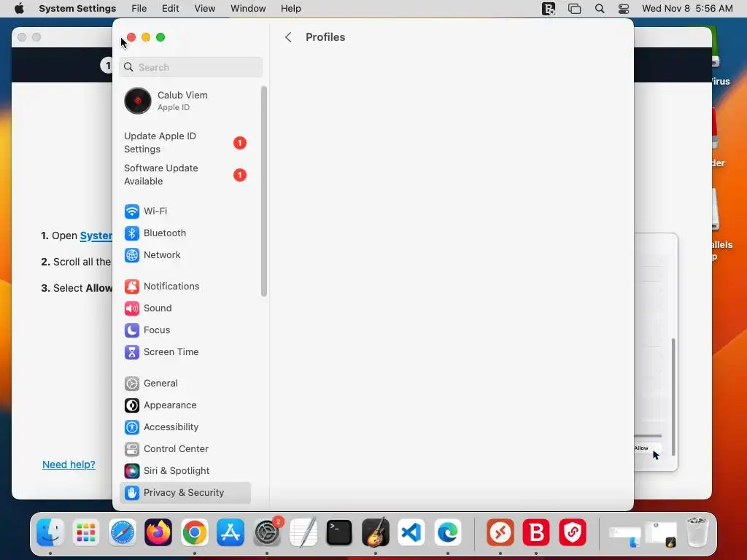Open Update Apple ID Settings notice
This screenshot has height=560, width=747.
pyautogui.click(x=185, y=142)
